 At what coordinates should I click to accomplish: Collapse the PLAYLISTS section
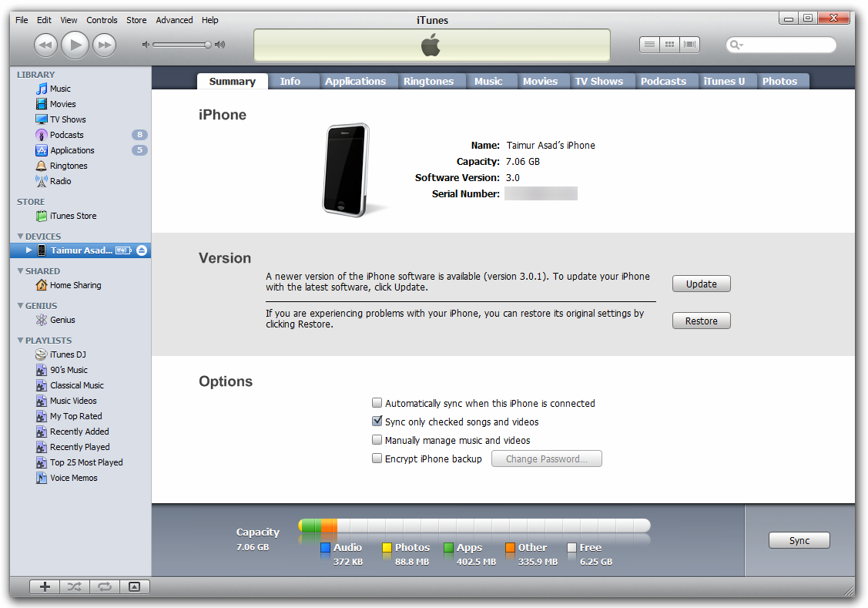tap(20, 341)
